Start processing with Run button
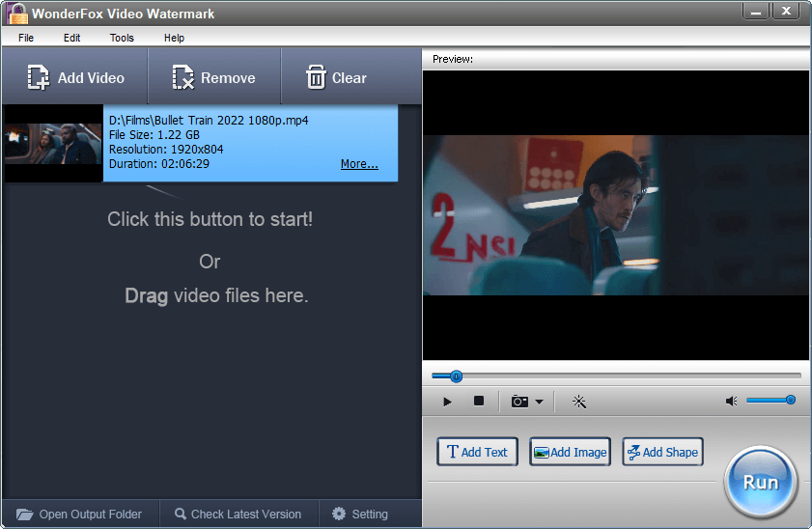The image size is (812, 529). pos(761,483)
